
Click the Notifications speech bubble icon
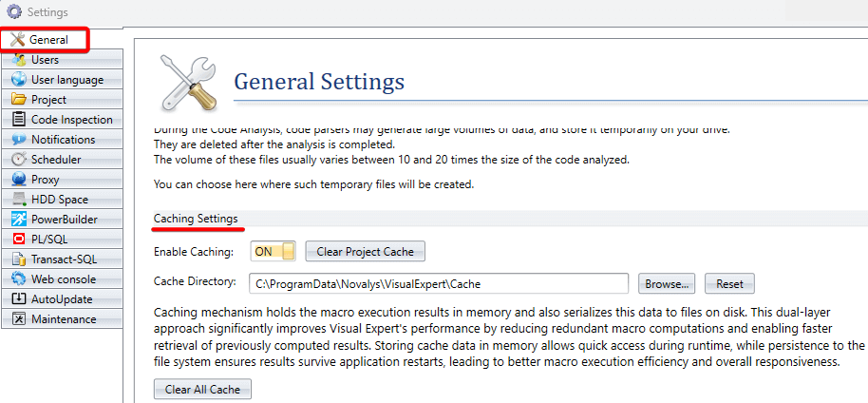coord(19,139)
